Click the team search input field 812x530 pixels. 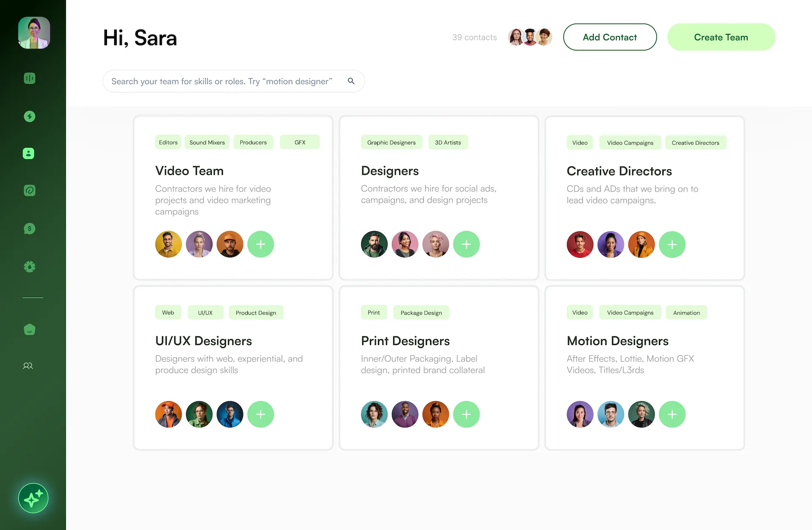tap(222, 81)
